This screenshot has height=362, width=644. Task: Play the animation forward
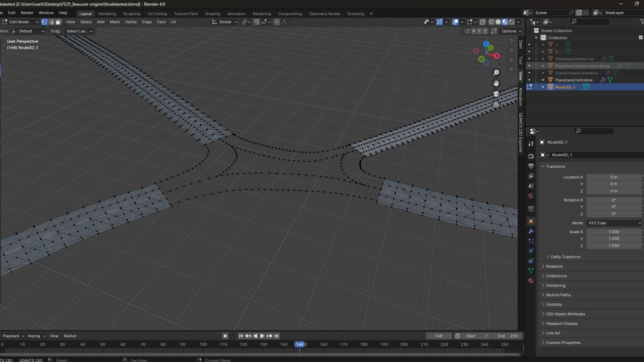pyautogui.click(x=262, y=336)
